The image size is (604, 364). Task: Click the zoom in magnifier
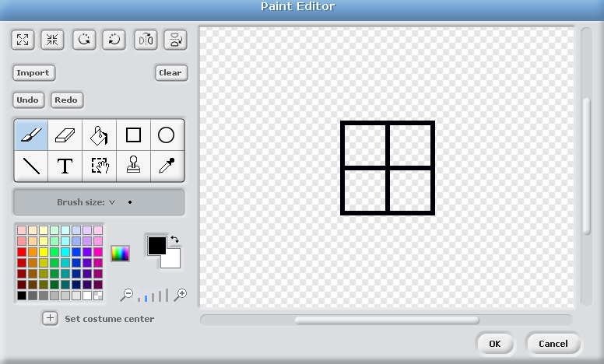(x=181, y=294)
